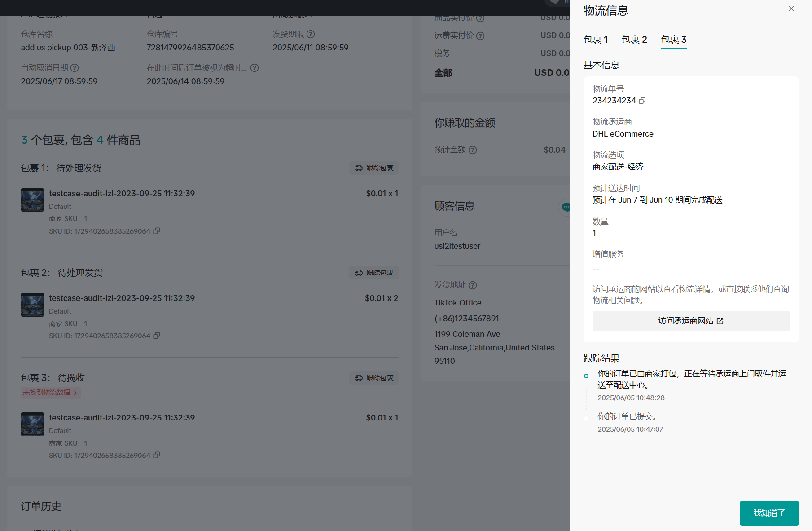The image size is (812, 531).
Task: Open the 访问承运商网站 link button
Action: click(690, 321)
